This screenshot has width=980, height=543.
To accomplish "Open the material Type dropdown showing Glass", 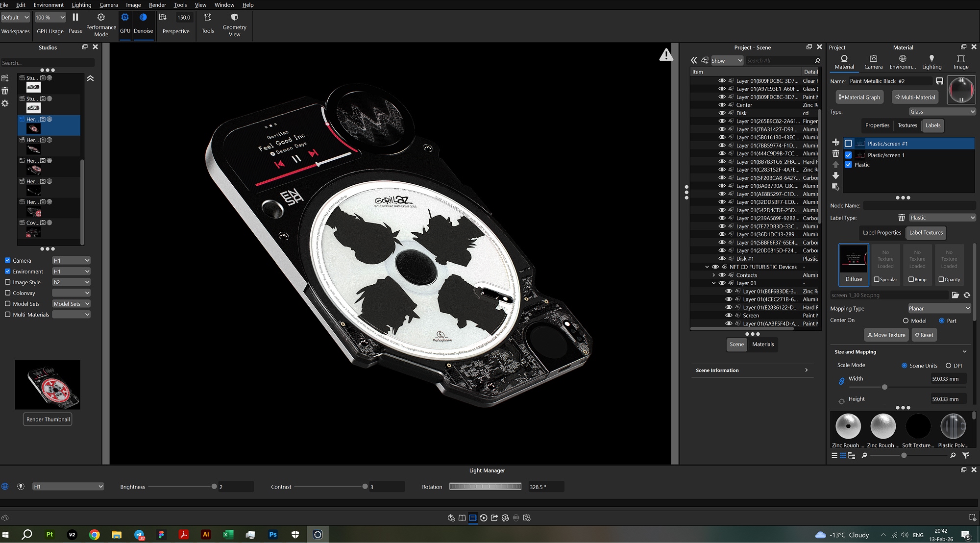I will click(x=942, y=111).
